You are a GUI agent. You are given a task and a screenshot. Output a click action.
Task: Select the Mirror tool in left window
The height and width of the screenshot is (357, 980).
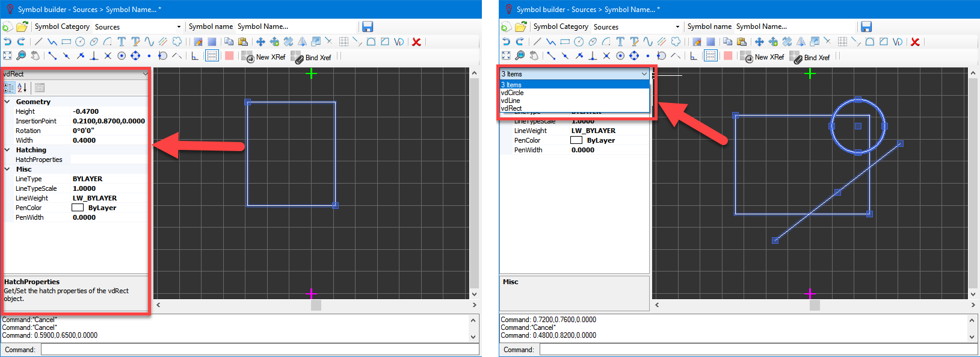pos(302,42)
